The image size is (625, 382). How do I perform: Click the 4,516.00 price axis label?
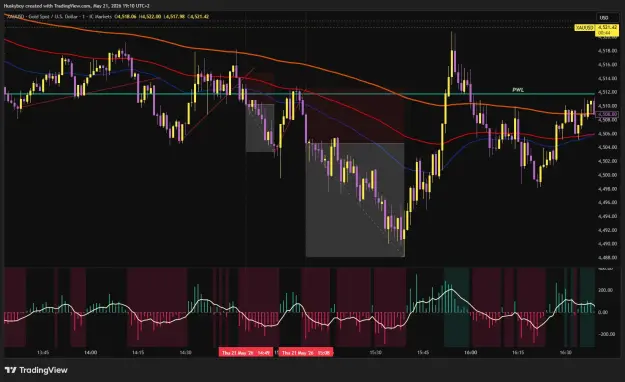(x=607, y=65)
